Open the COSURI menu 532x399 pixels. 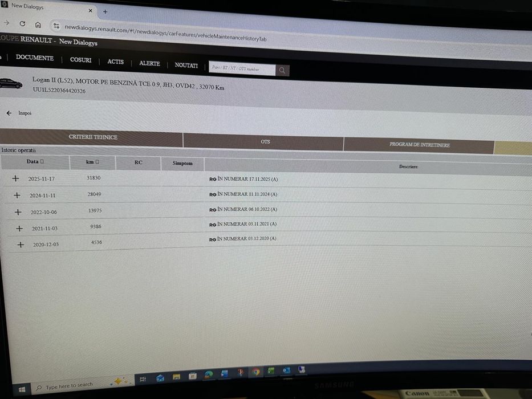click(x=81, y=60)
